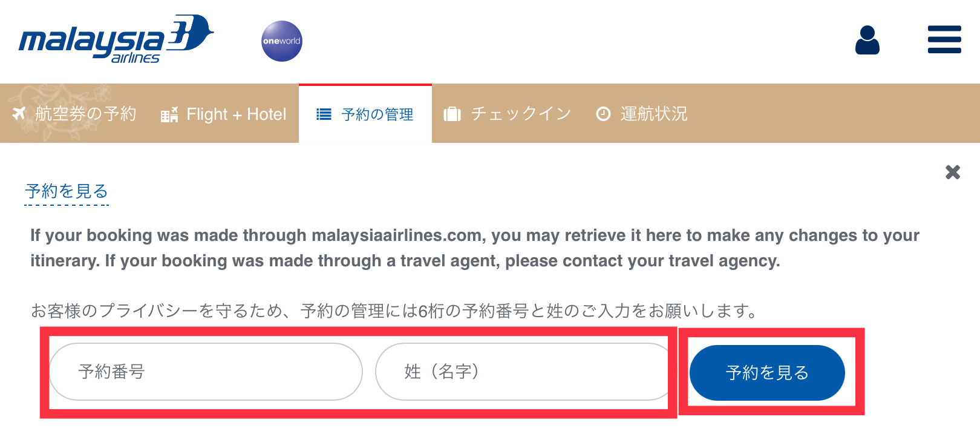This screenshot has width=980, height=434.
Task: Open the user account profile icon
Action: click(x=867, y=40)
